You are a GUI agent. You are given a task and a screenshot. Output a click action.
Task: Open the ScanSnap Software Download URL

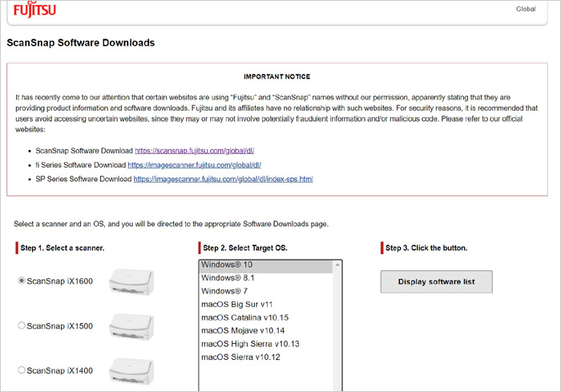[x=194, y=151]
